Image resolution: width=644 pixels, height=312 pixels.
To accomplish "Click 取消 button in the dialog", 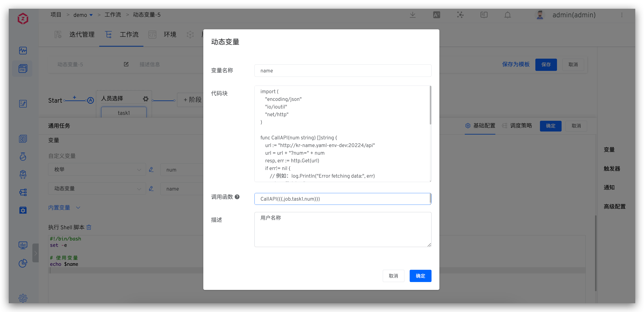I will [393, 276].
